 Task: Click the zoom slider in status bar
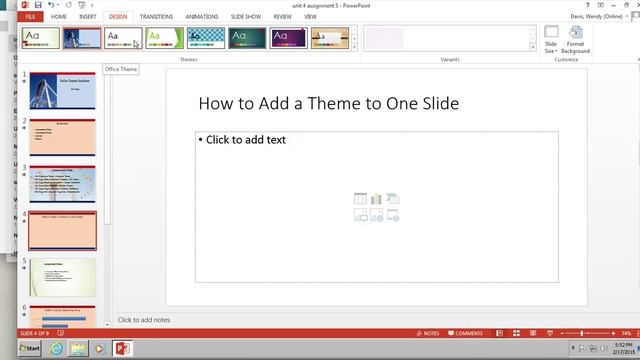pos(587,333)
